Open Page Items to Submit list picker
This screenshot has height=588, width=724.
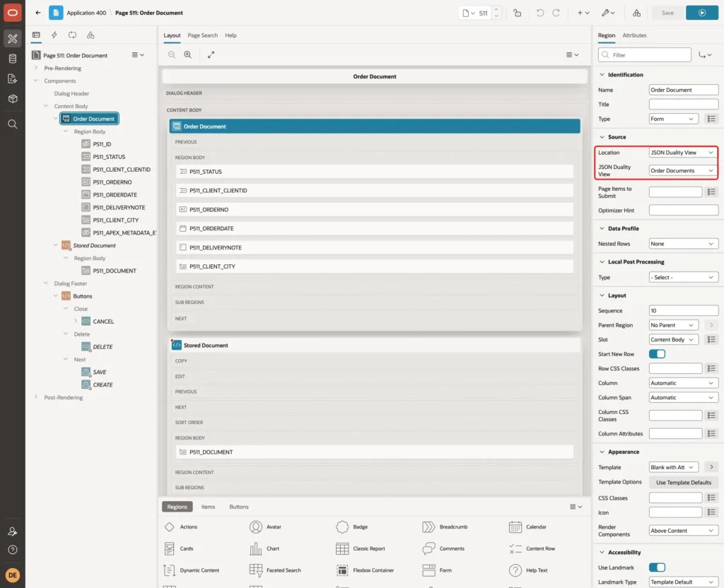[x=711, y=192]
